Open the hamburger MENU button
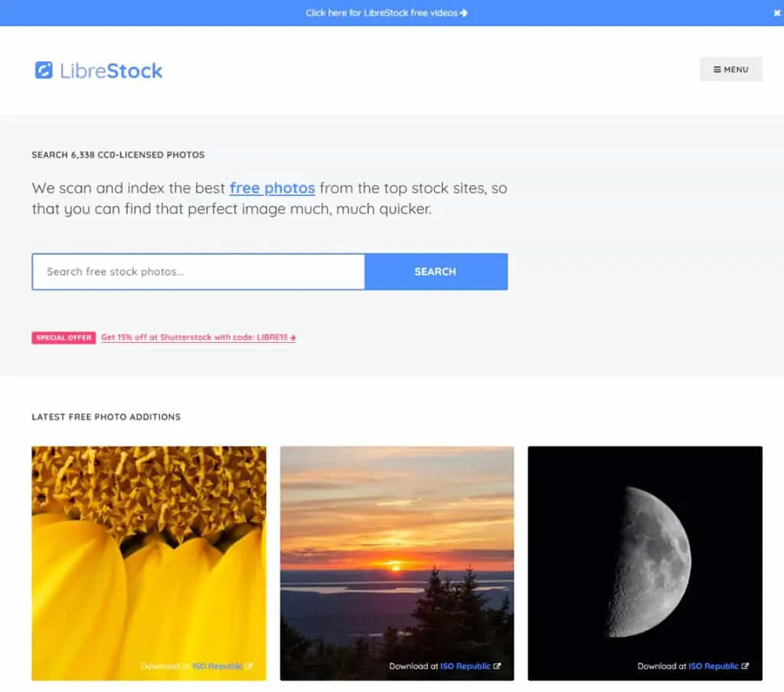This screenshot has width=784, height=692. (730, 70)
